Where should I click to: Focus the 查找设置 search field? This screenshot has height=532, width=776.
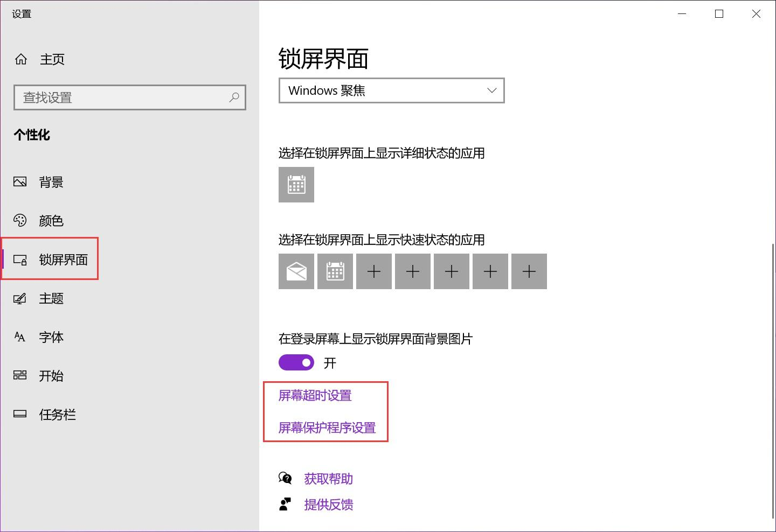(x=130, y=97)
